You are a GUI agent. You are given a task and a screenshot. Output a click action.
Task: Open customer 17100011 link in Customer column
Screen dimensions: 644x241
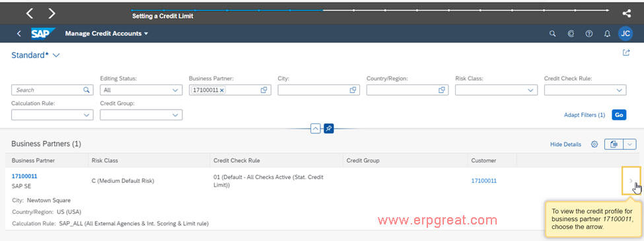point(483,181)
